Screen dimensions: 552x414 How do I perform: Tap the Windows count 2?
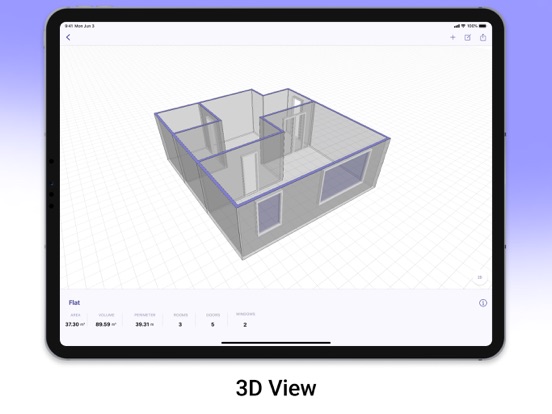[x=245, y=325]
